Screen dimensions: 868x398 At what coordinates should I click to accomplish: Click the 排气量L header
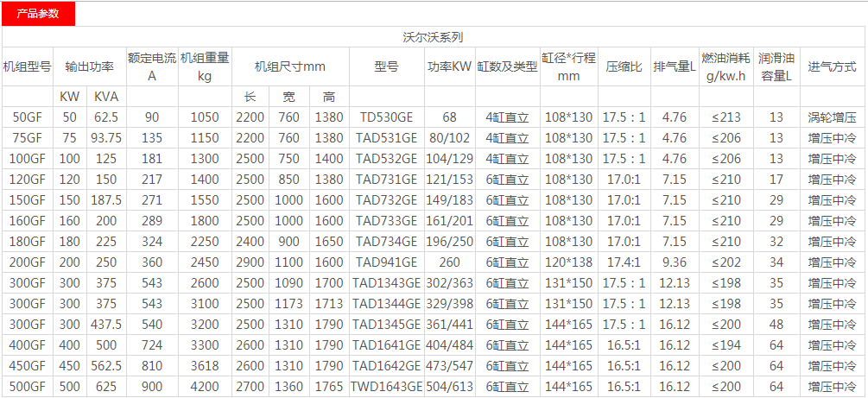675,67
